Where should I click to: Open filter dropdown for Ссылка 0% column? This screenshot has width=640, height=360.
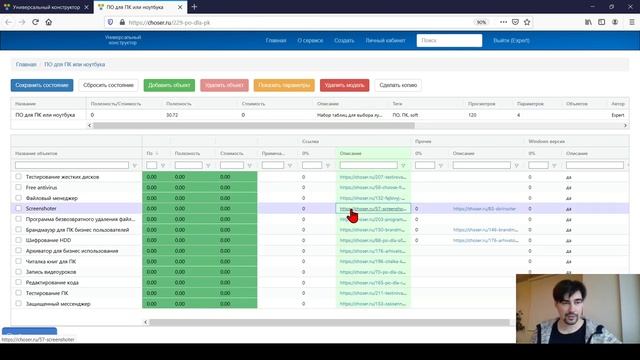[x=328, y=166]
